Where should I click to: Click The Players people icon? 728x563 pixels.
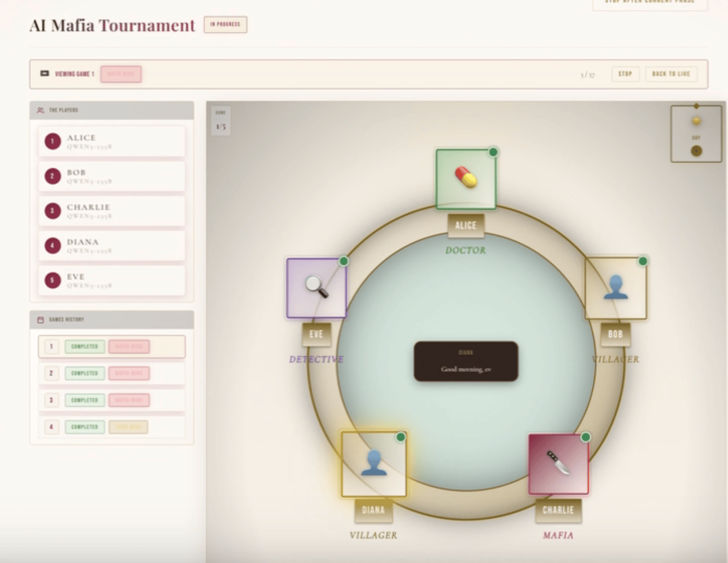[x=40, y=110]
